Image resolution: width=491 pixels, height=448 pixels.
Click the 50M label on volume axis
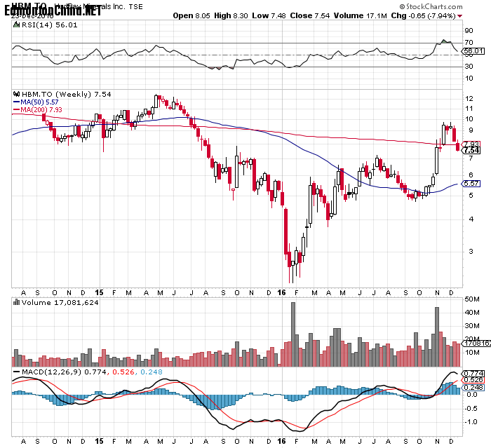472,299
